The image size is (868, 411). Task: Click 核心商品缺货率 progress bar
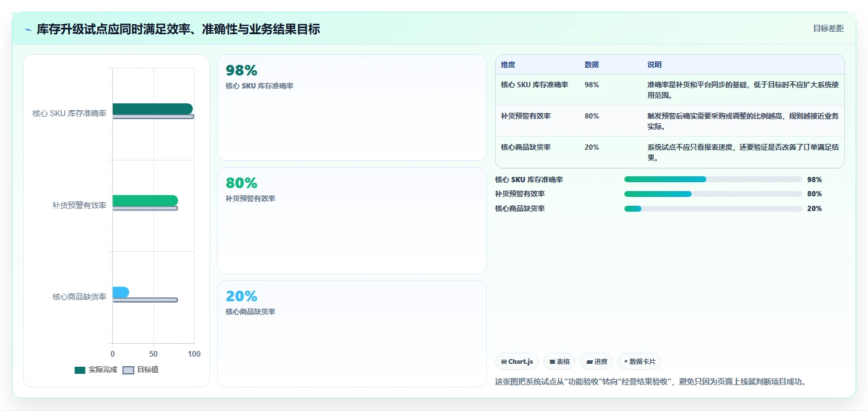713,209
